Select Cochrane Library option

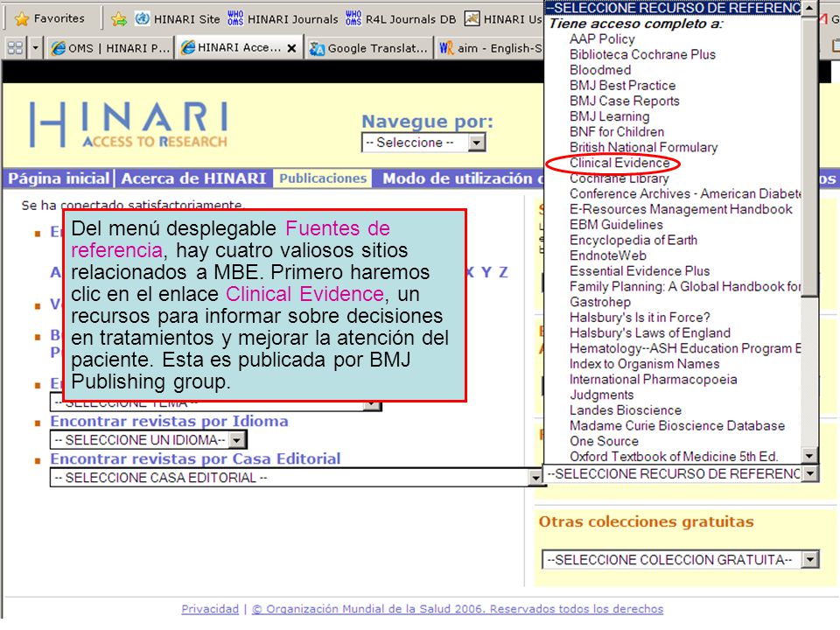[619, 178]
